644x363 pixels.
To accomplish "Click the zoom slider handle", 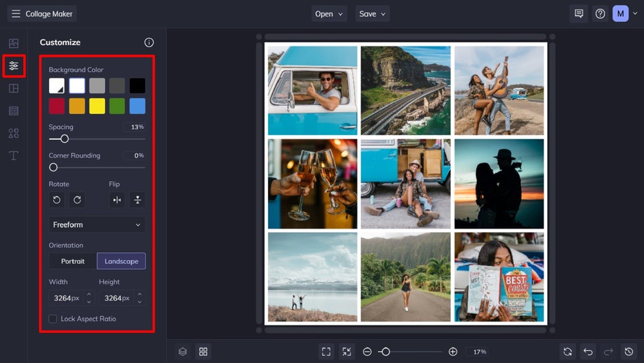I will pyautogui.click(x=385, y=351).
